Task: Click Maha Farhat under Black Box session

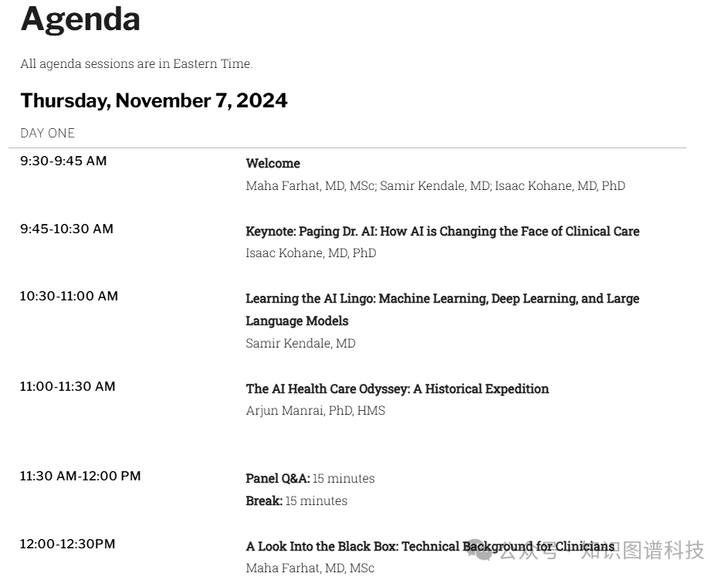Action: (x=310, y=568)
